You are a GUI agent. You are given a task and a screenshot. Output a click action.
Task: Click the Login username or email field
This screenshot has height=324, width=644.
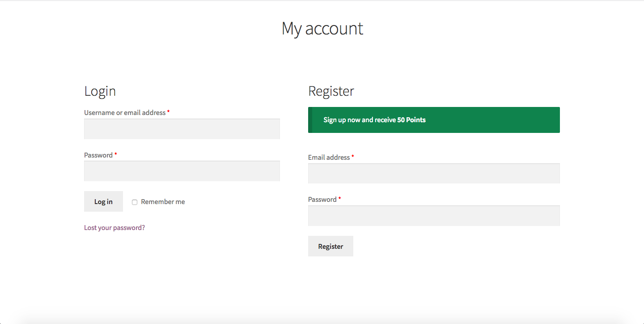tap(182, 129)
